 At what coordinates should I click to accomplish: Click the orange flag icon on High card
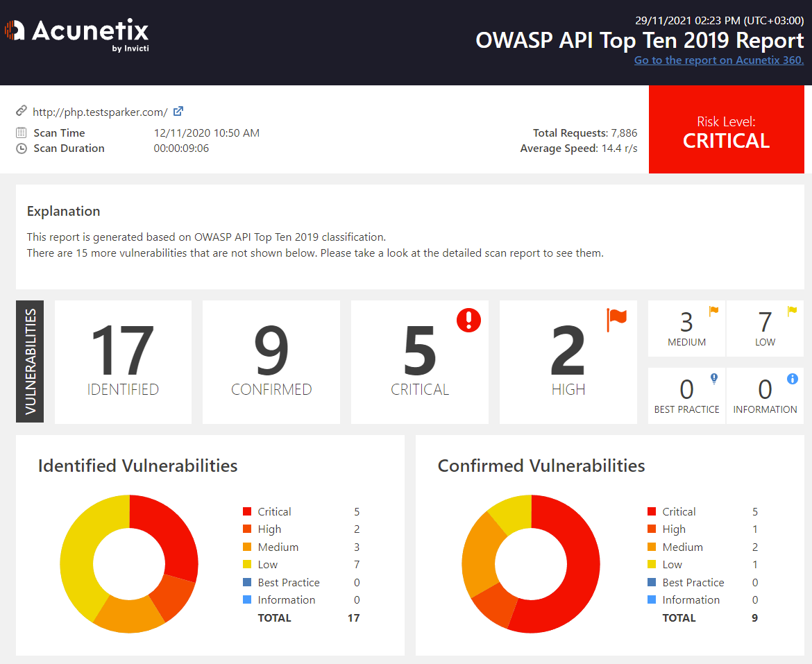click(616, 319)
